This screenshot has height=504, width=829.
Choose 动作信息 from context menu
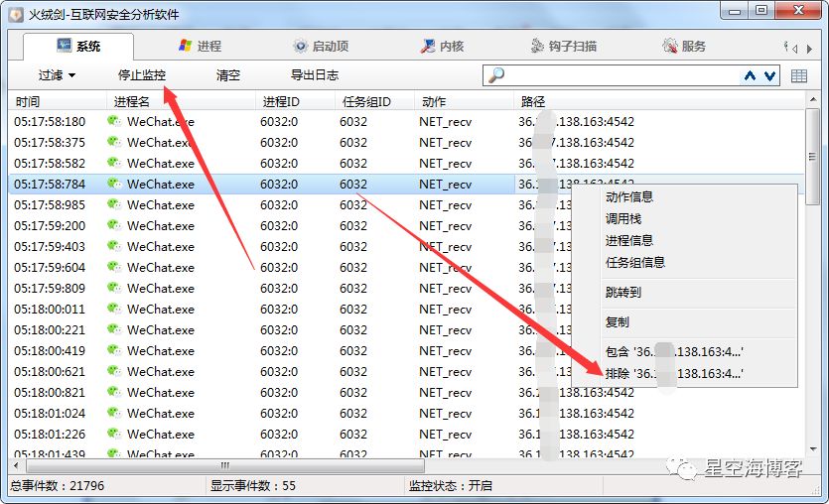click(x=629, y=197)
